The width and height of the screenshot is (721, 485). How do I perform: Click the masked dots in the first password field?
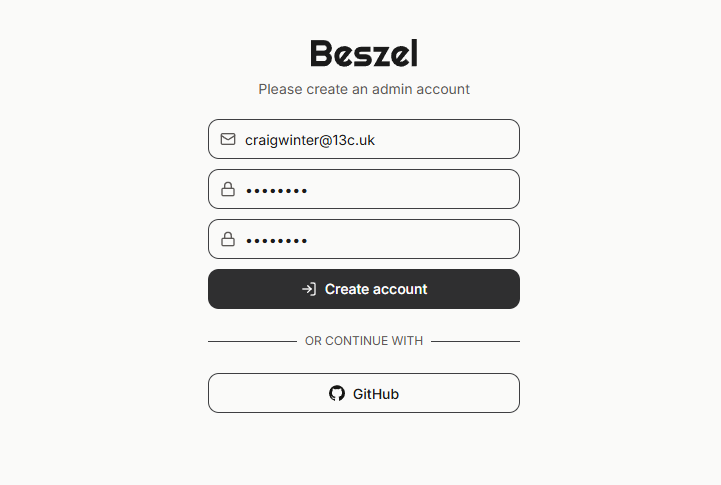[276, 190]
